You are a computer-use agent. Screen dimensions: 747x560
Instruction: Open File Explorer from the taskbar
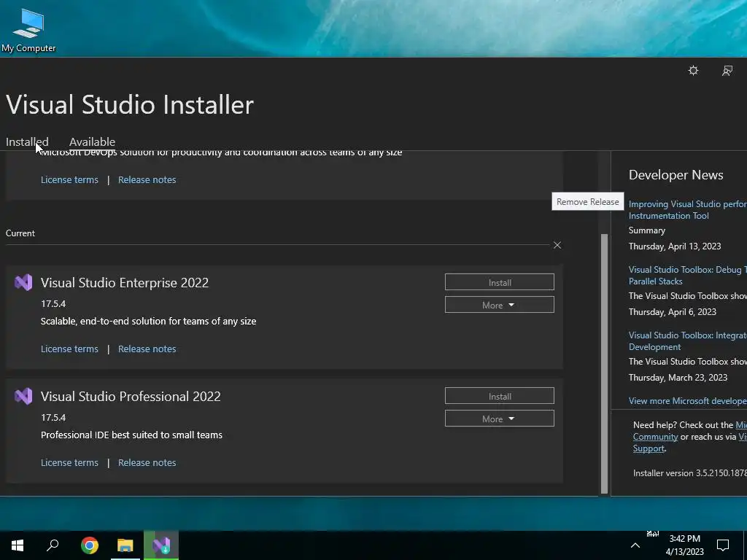125,545
